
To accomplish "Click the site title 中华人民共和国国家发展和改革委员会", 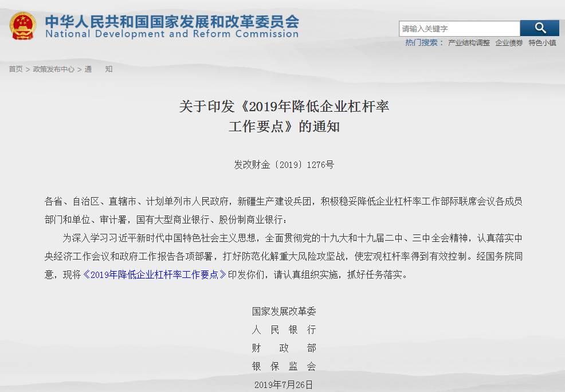I will click(172, 21).
